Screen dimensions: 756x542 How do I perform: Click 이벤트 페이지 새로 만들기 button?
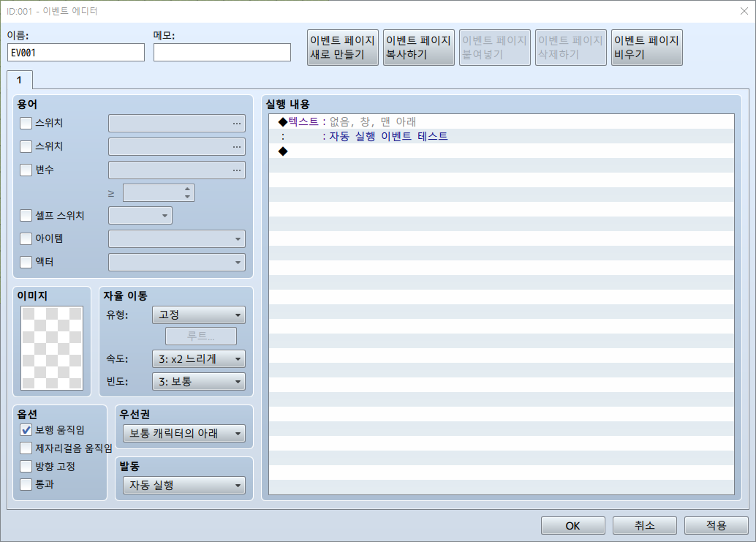click(343, 48)
